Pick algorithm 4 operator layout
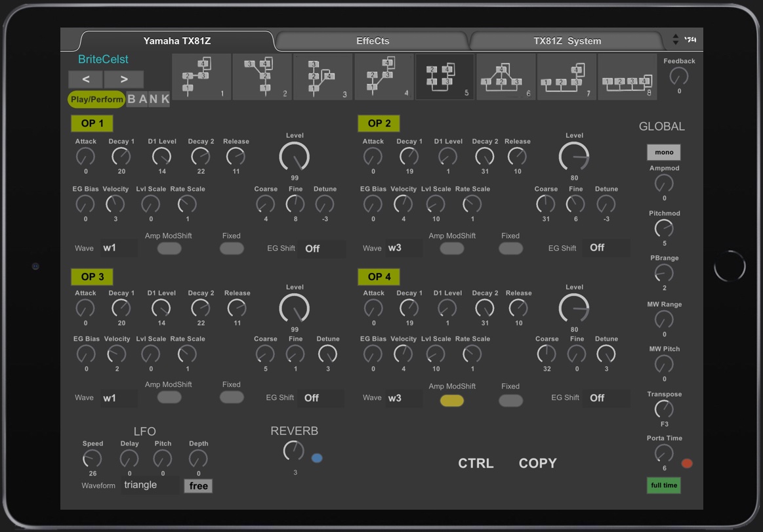 click(384, 77)
